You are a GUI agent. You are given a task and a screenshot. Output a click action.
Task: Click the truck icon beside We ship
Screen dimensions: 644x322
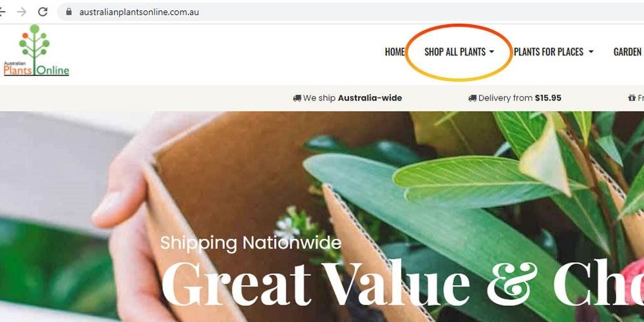[x=297, y=98]
